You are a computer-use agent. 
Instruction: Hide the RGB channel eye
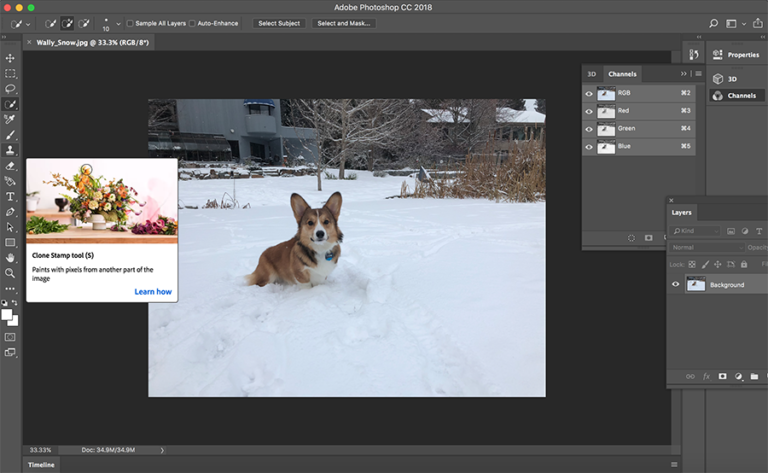tap(589, 94)
